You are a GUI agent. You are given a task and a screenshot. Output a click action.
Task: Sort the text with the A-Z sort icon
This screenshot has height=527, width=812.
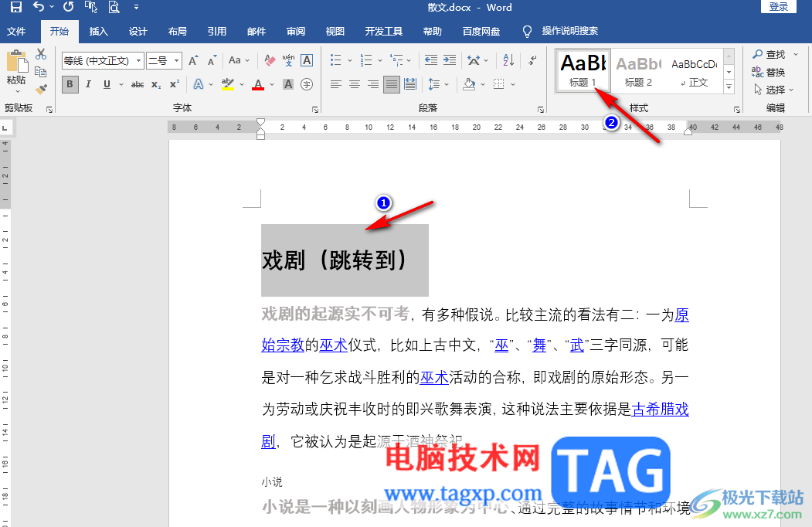(508, 60)
